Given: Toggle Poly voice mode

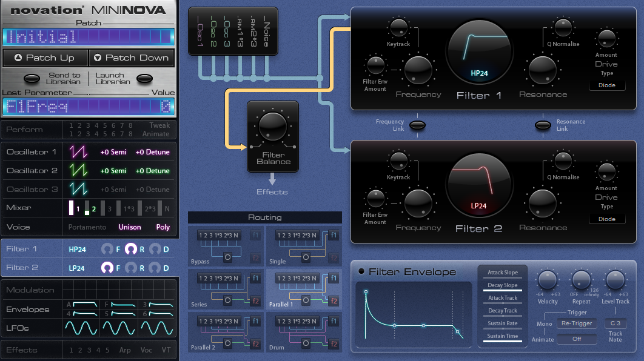Looking at the screenshot, I should [163, 227].
